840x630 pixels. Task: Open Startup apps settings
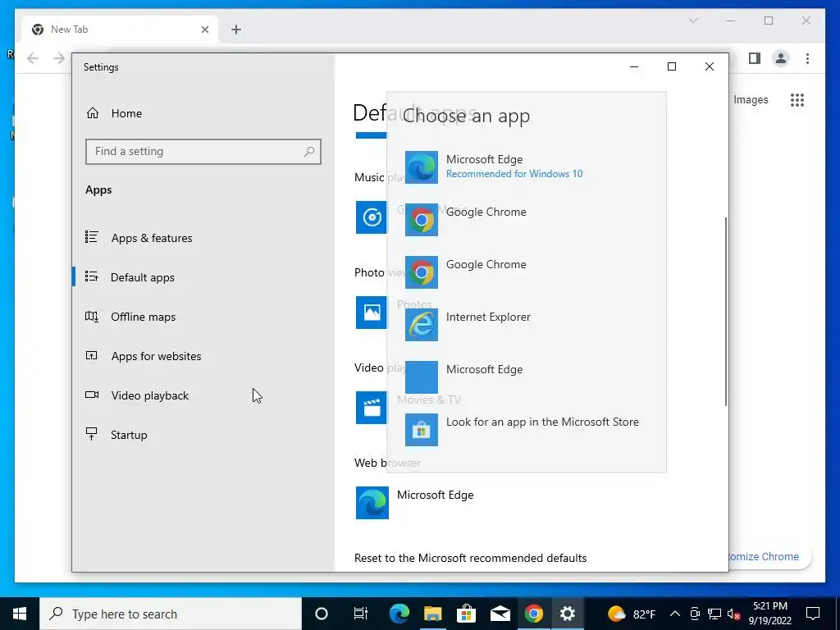[203, 435]
